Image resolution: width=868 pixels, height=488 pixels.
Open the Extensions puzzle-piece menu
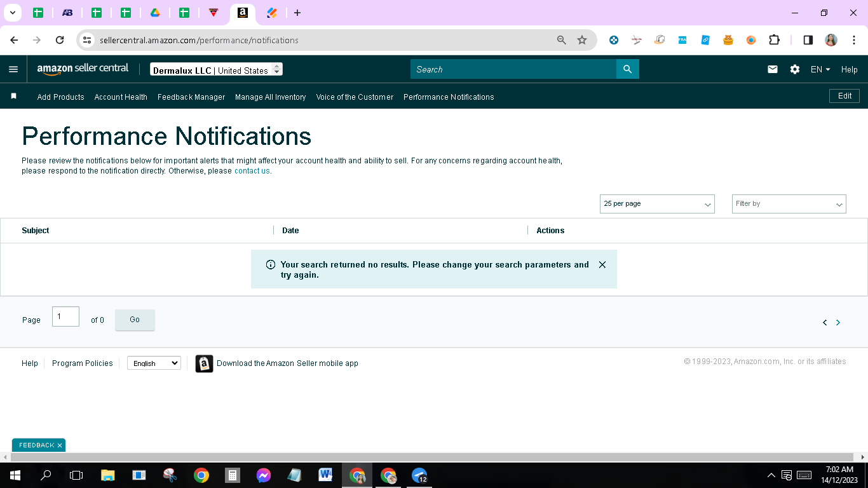[774, 40]
